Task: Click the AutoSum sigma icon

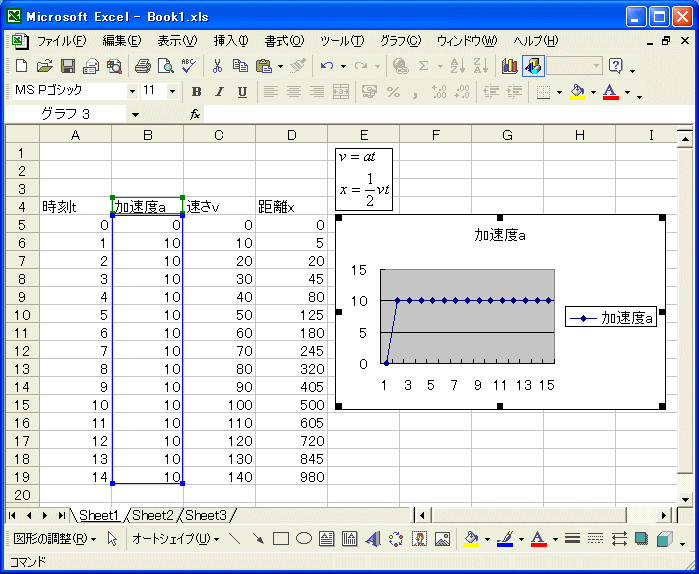Action: pos(424,66)
